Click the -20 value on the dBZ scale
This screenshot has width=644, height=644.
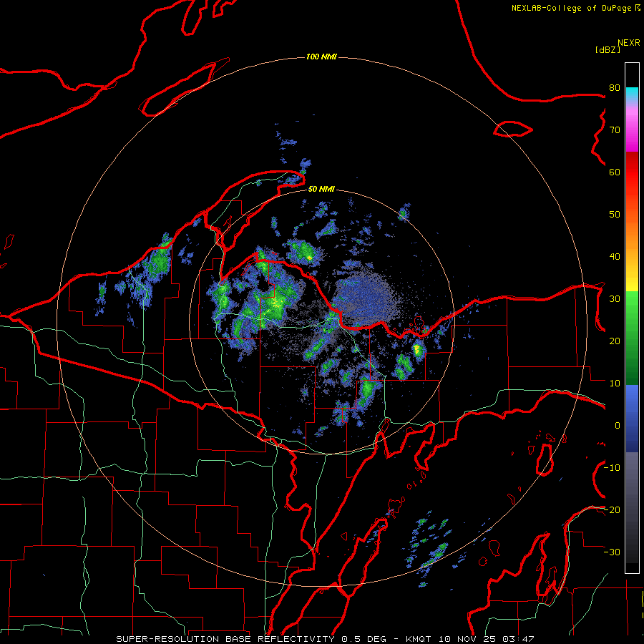(612, 509)
